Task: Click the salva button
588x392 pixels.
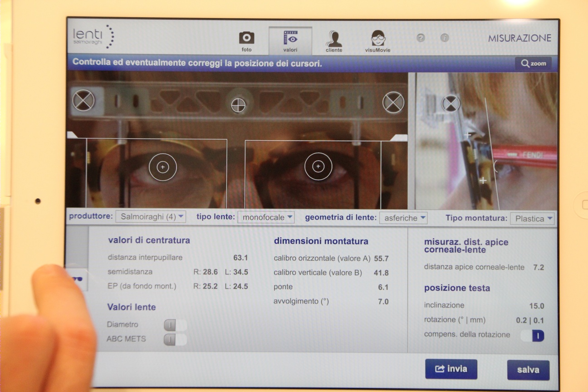Action: [528, 370]
